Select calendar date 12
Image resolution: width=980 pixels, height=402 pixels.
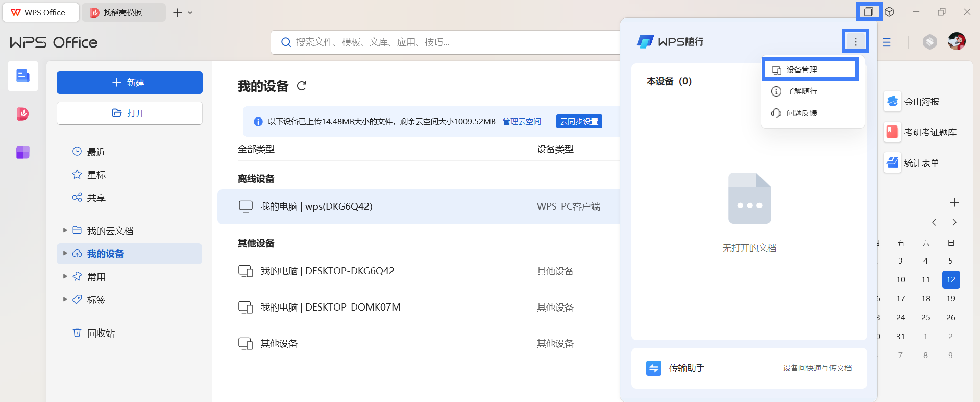click(951, 280)
